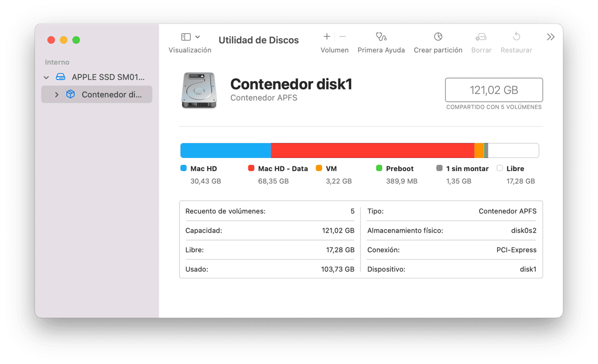598x364 pixels.
Task: Click the APPLE SSD drive icon in sidebar
Action: [60, 77]
